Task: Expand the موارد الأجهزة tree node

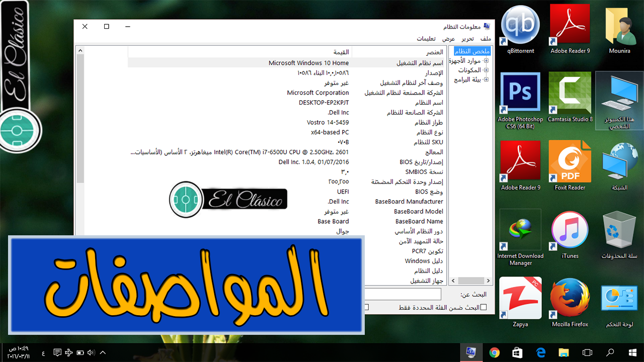Action: tap(486, 61)
